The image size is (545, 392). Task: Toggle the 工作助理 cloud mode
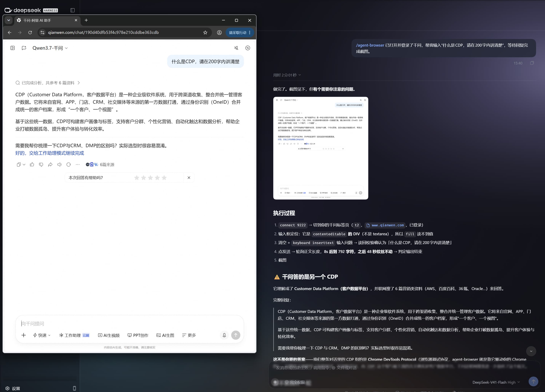click(74, 335)
